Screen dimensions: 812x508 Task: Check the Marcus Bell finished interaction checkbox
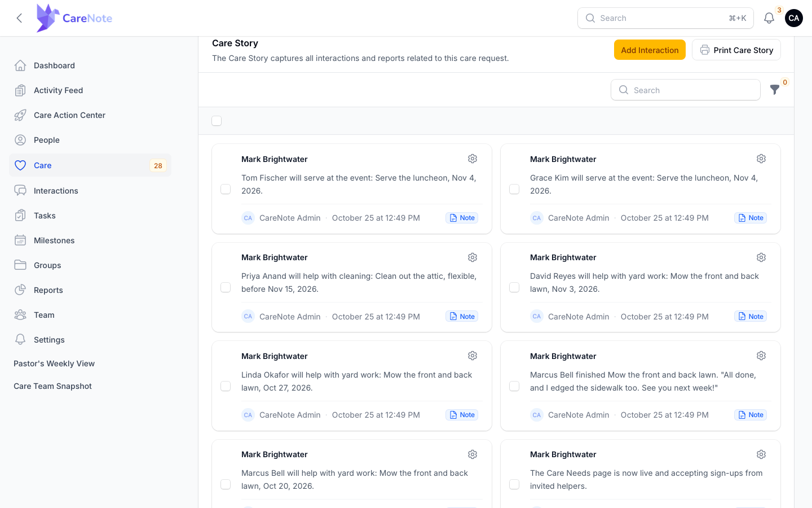coord(514,386)
